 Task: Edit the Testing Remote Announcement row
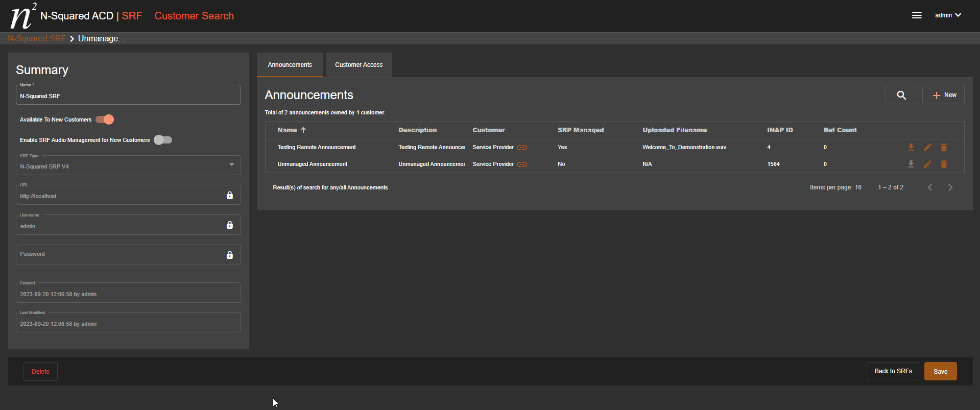tap(927, 148)
